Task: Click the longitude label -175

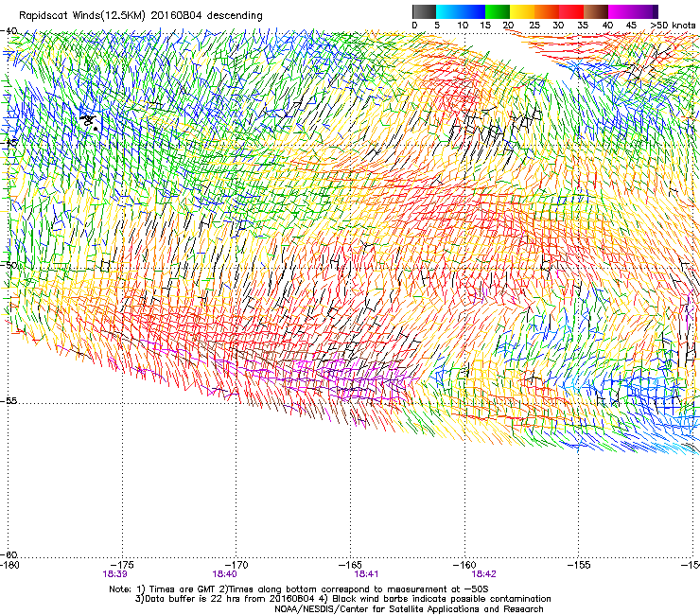Action: (x=122, y=565)
